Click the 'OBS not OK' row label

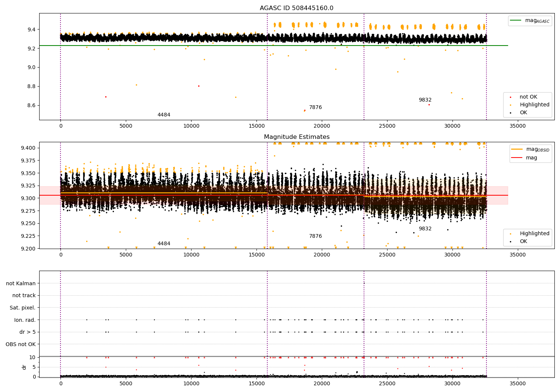pos(21,345)
